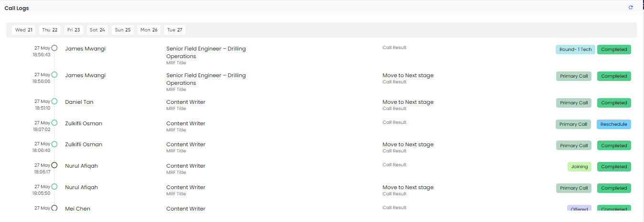Image resolution: width=644 pixels, height=222 pixels.
Task: Click Completed badge on Joining row
Action: pos(614,167)
